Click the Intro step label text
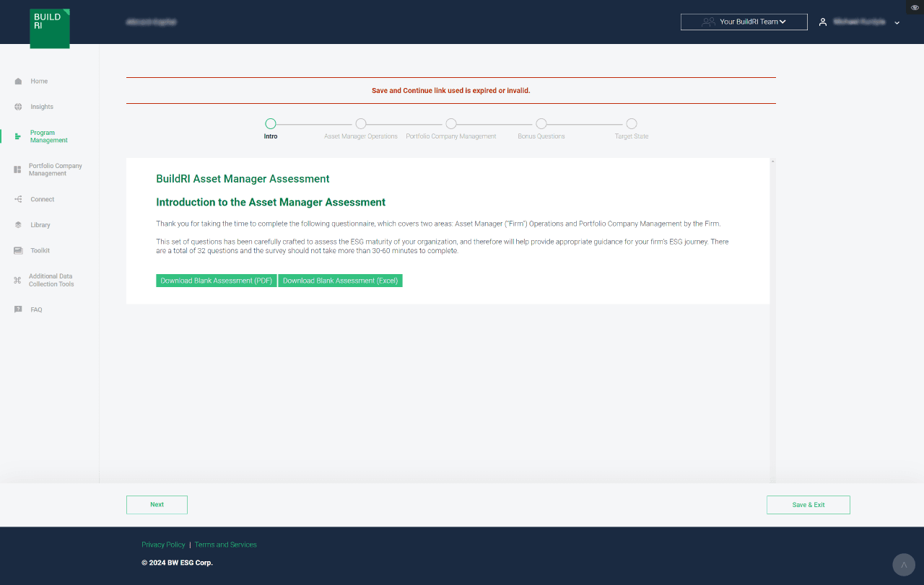This screenshot has width=924, height=585. tap(271, 136)
